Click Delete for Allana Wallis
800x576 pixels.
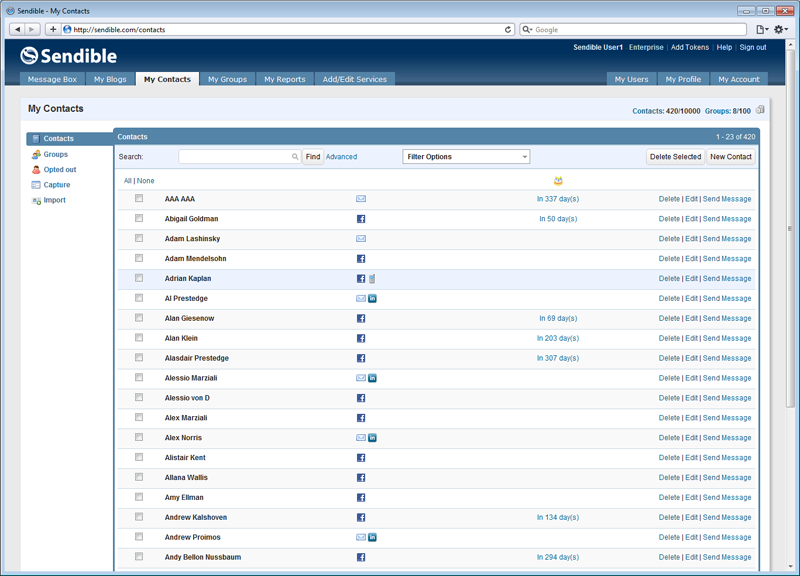coord(669,478)
